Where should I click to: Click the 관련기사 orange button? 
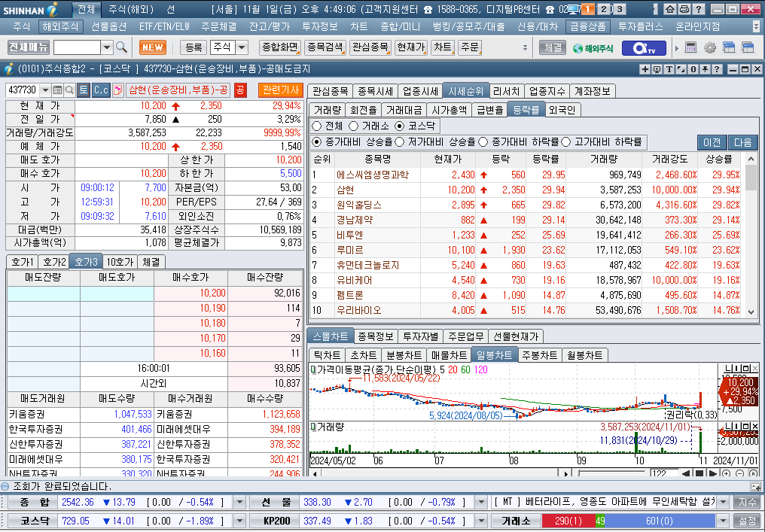coord(281,90)
